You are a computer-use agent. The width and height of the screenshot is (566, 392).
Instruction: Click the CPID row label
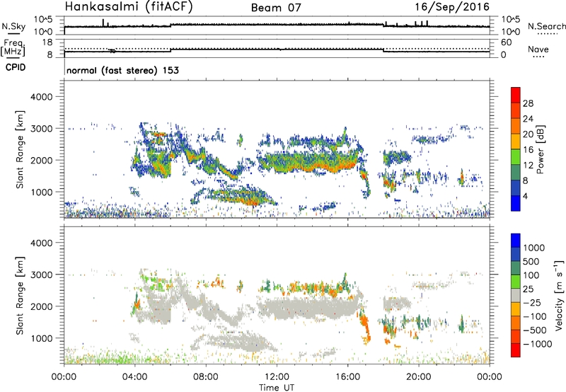coord(16,67)
